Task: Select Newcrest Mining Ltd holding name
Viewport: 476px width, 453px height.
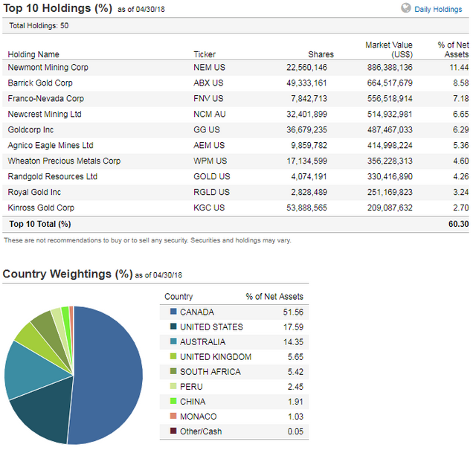Action: coord(45,114)
